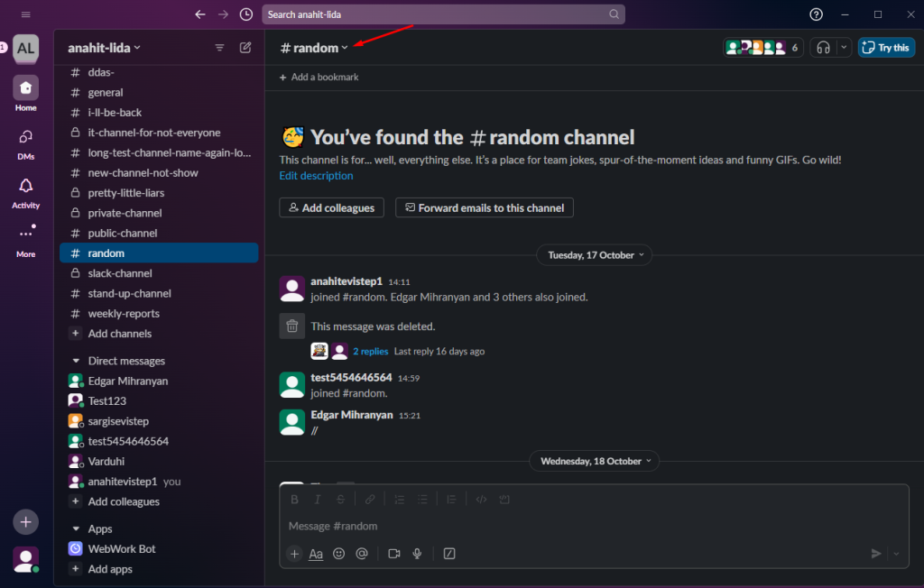The width and height of the screenshot is (924, 588).
Task: Add a bookmark
Action: click(x=319, y=78)
